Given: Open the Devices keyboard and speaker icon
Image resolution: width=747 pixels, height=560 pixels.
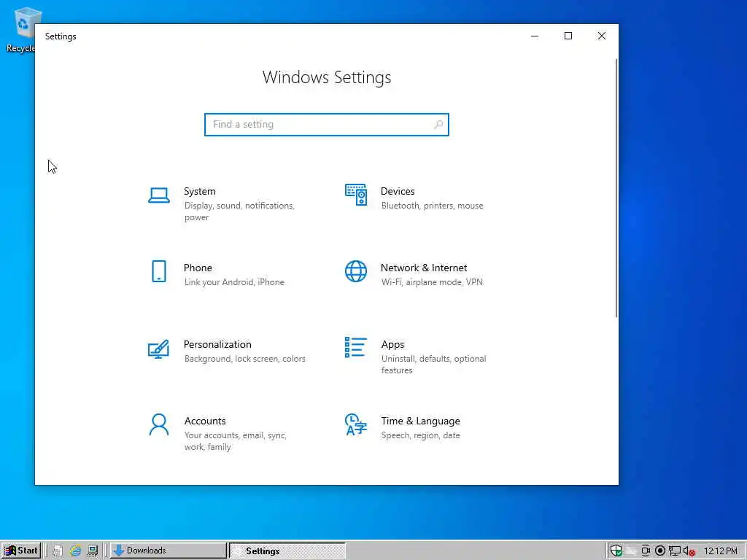Looking at the screenshot, I should pyautogui.click(x=356, y=195).
